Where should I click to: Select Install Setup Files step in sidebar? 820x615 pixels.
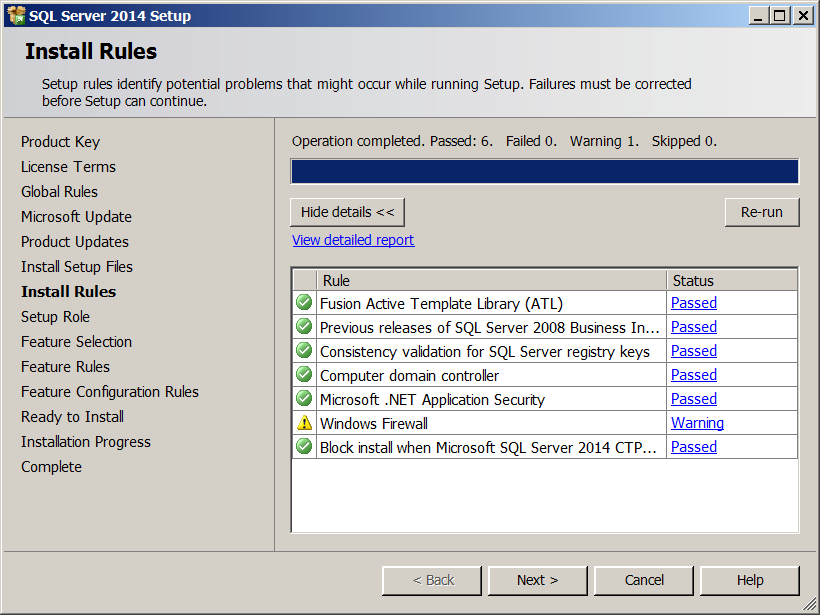77,267
